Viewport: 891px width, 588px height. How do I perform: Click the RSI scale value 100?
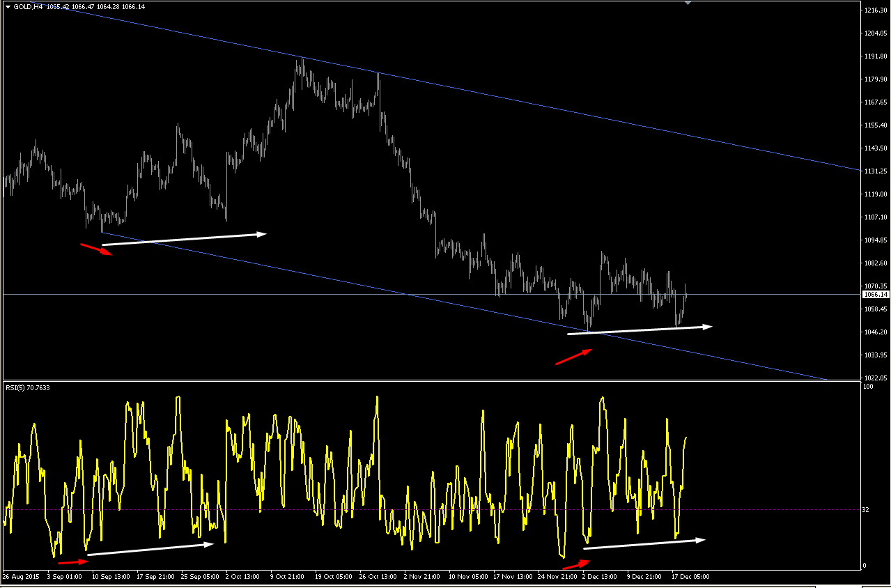868,387
